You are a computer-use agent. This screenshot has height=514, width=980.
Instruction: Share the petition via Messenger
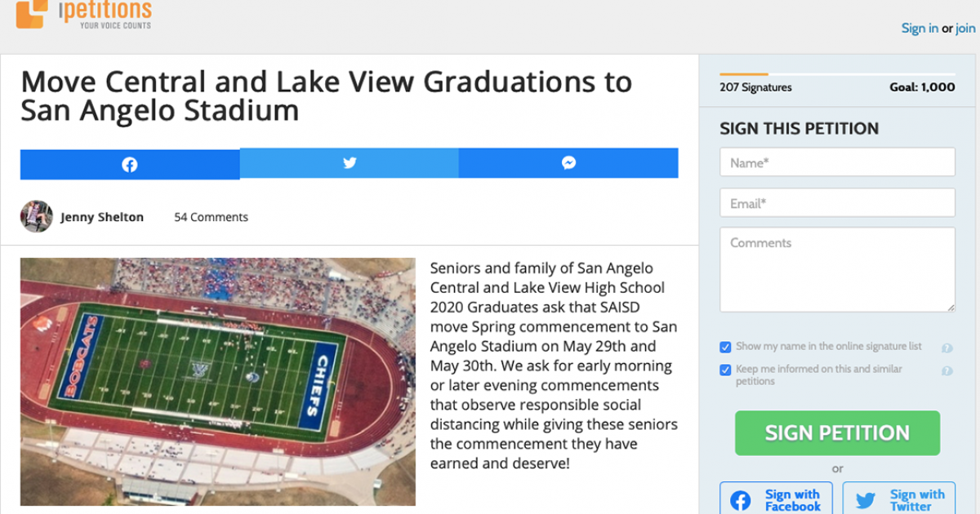coord(568,163)
